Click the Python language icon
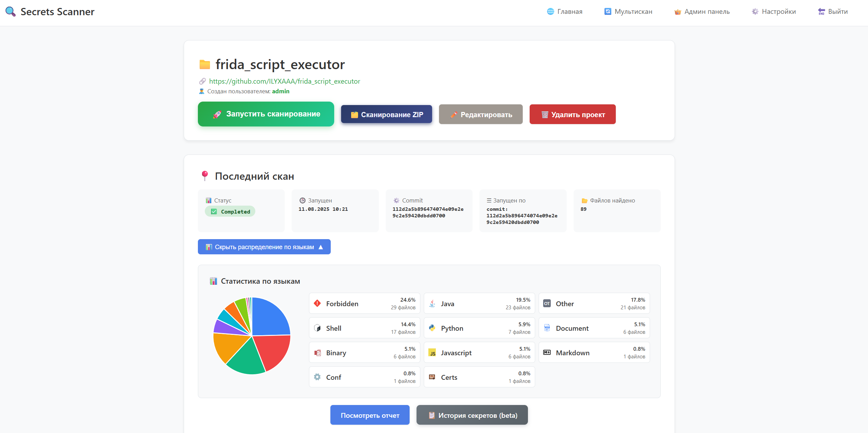 tap(432, 328)
